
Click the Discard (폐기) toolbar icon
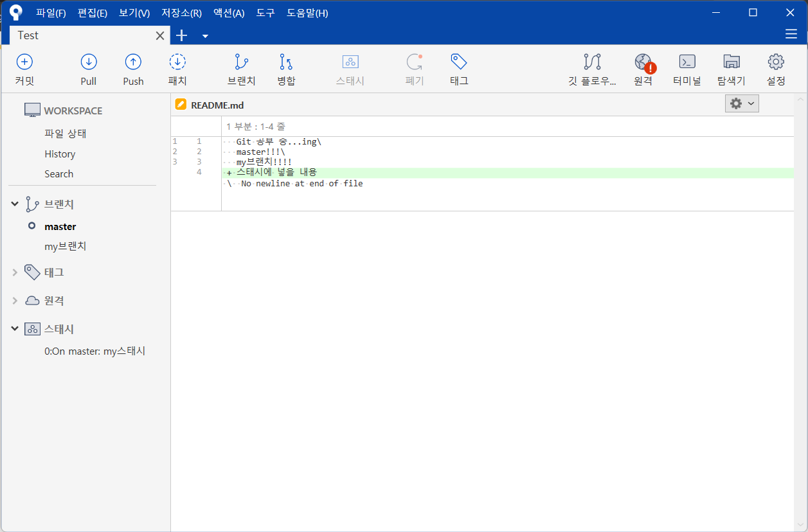pos(415,62)
